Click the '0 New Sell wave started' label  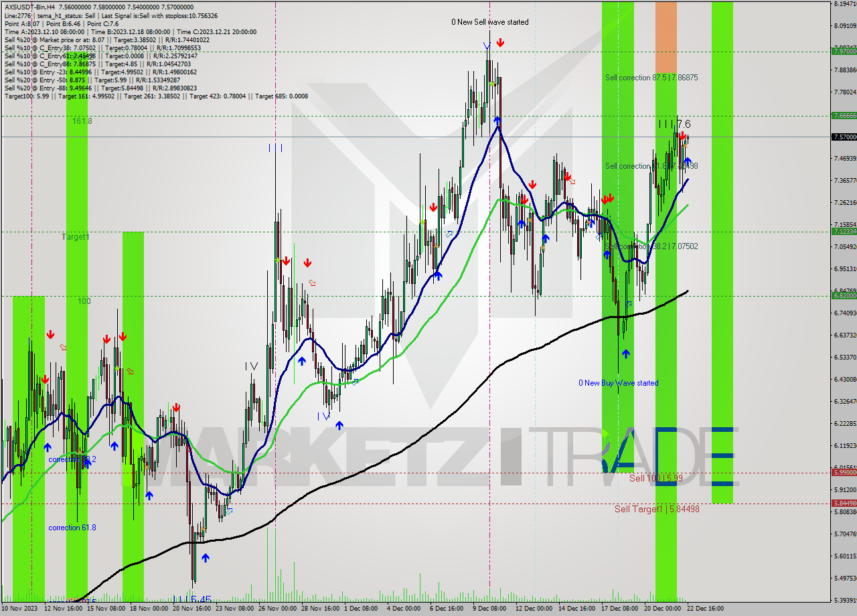(x=489, y=22)
